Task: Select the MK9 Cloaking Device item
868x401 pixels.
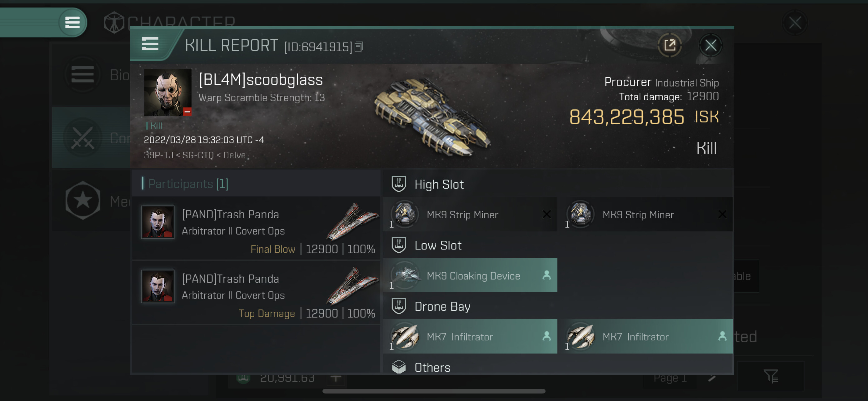Action: (x=470, y=275)
